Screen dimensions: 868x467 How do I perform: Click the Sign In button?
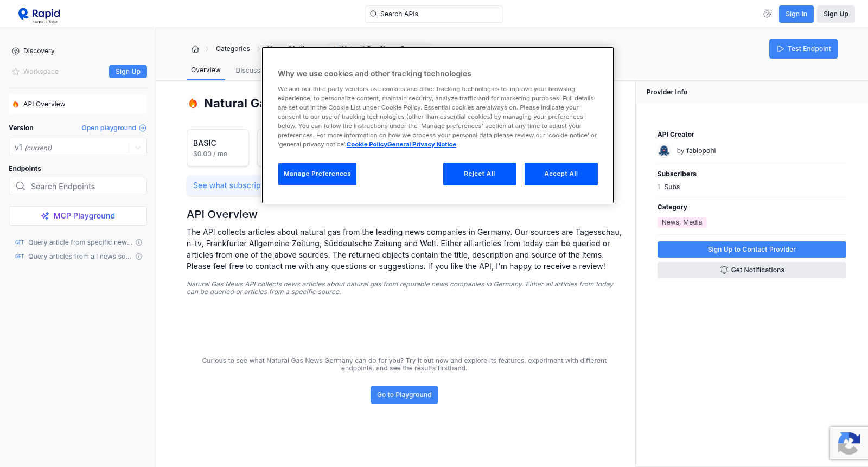coord(796,14)
